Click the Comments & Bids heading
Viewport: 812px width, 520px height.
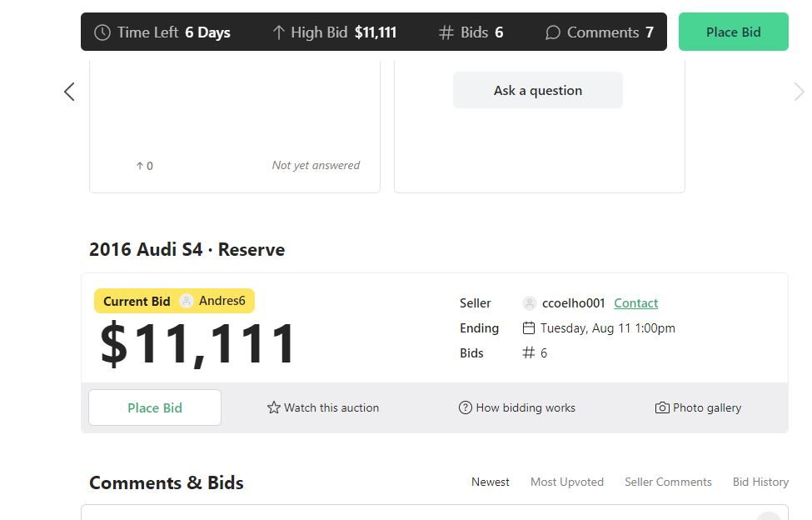pos(167,482)
